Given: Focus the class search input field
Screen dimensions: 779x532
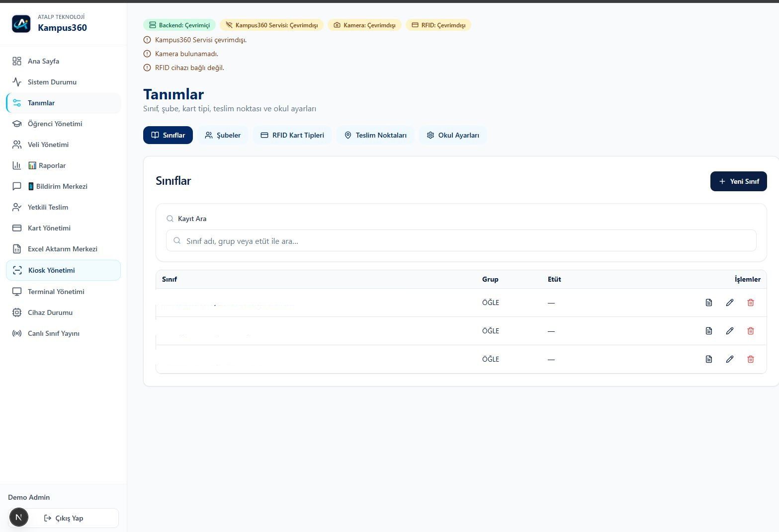Looking at the screenshot, I should pyautogui.click(x=461, y=241).
